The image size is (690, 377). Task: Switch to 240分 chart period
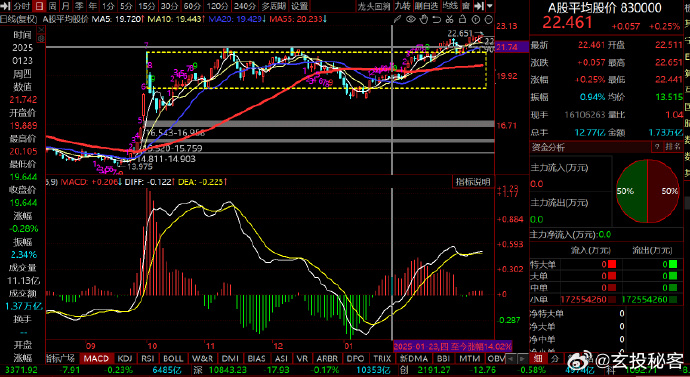245,6
